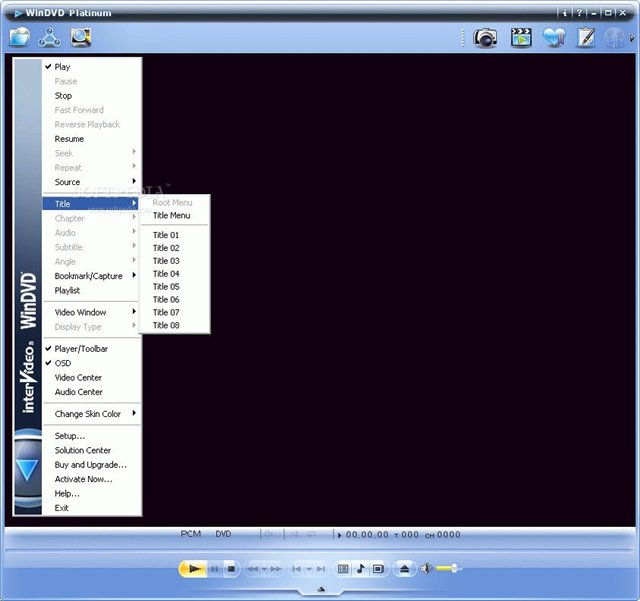This screenshot has width=640, height=601.
Task: Click the network share icon with three nodes
Action: coord(49,37)
